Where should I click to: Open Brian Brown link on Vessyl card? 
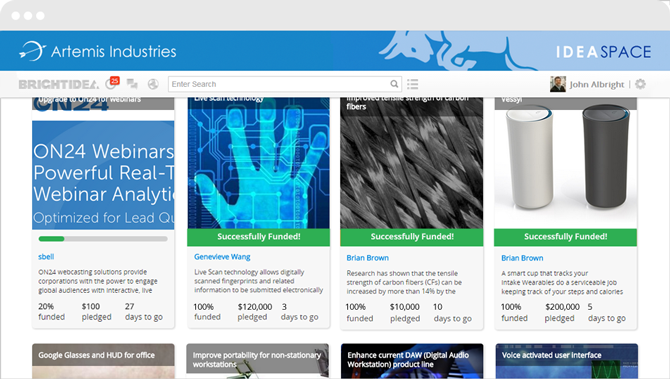coord(522,258)
